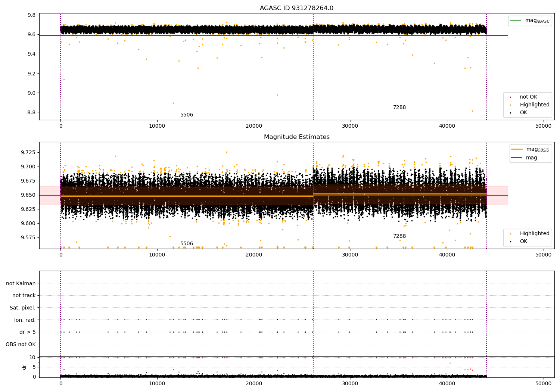Click the 9.625 y-axis tick in middle plot
560x392 pixels.
29,209
